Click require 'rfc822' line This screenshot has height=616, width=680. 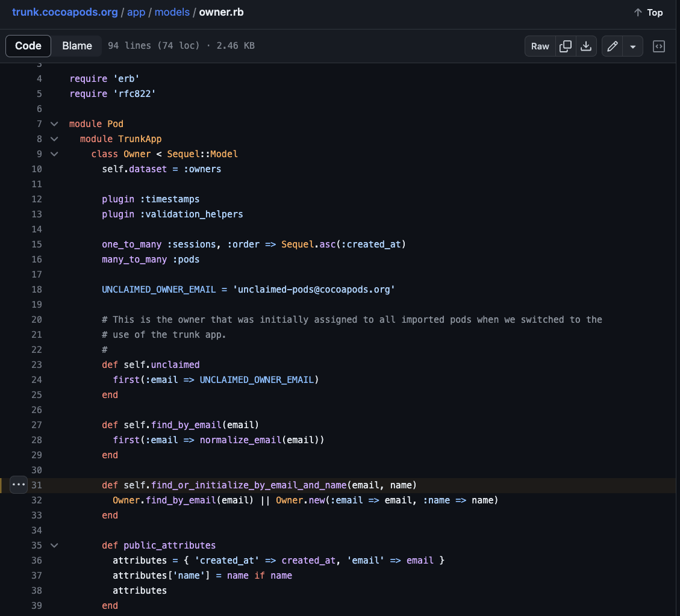(x=113, y=94)
